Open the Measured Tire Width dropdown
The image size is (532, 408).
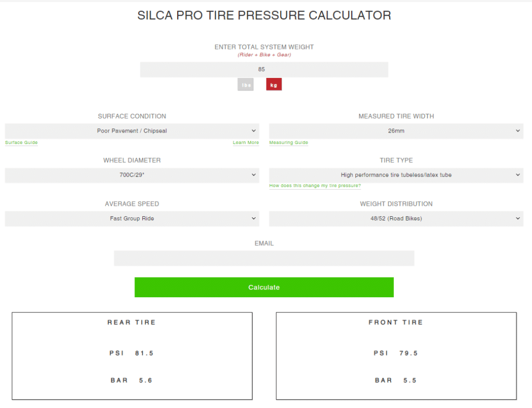[x=396, y=130]
